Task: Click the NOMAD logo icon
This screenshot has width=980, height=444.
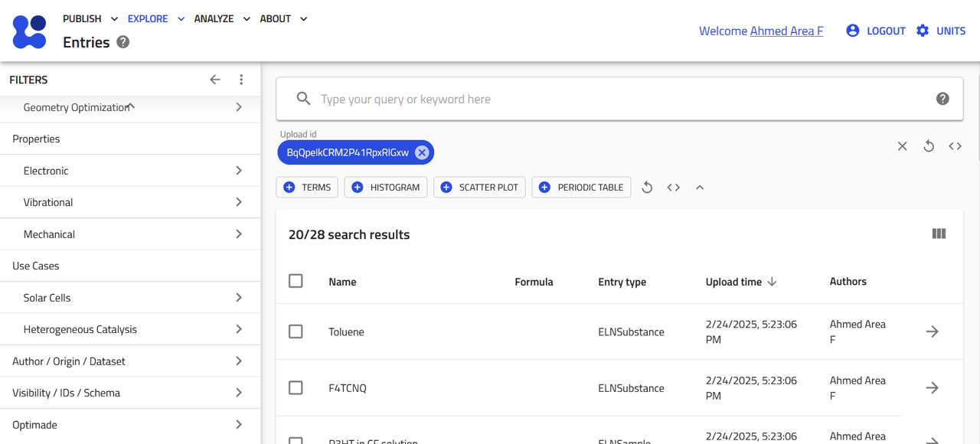Action: tap(30, 31)
